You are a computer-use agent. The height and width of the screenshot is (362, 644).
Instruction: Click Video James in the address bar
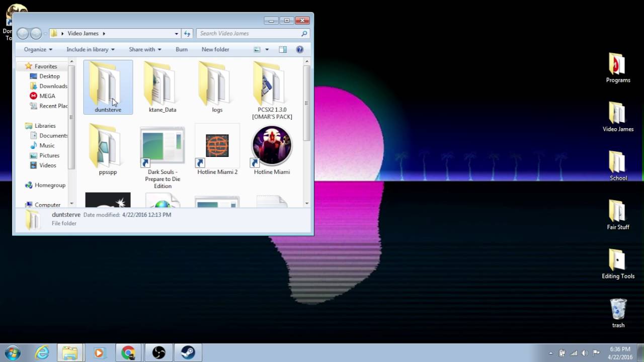point(83,34)
